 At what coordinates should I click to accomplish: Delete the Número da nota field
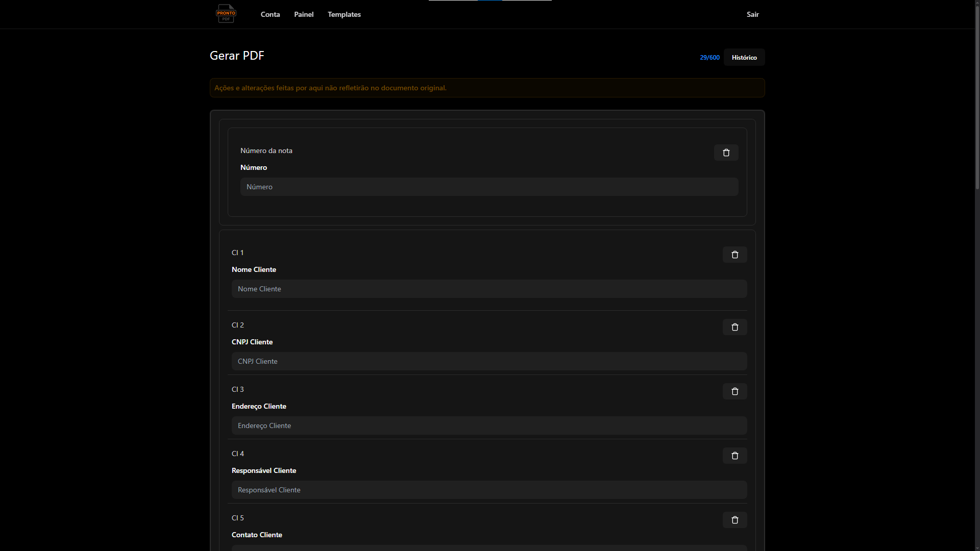pyautogui.click(x=726, y=153)
